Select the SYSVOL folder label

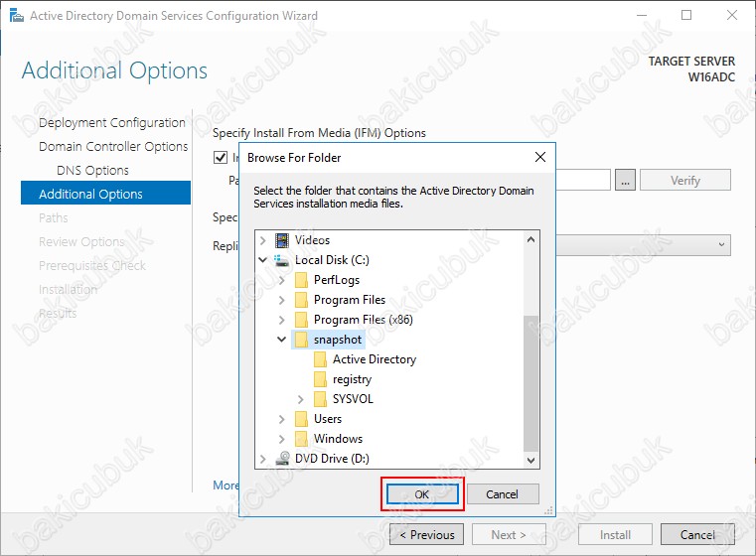(x=353, y=399)
